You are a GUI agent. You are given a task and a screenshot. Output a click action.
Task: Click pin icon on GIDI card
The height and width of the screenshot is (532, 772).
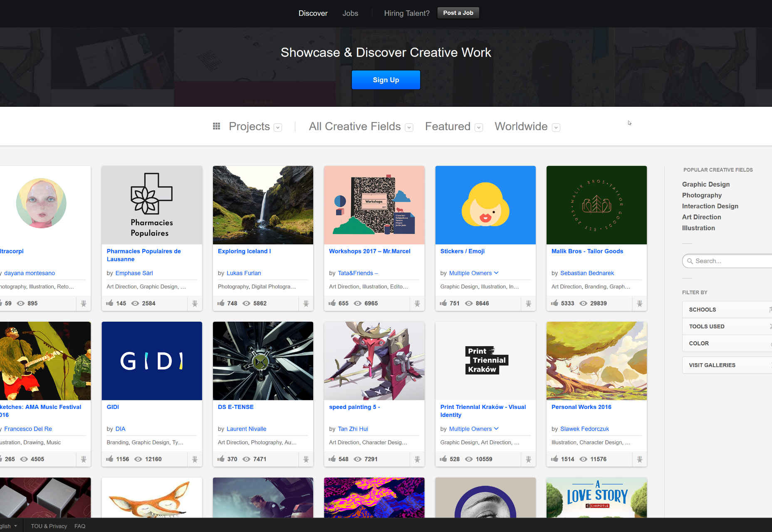click(195, 459)
